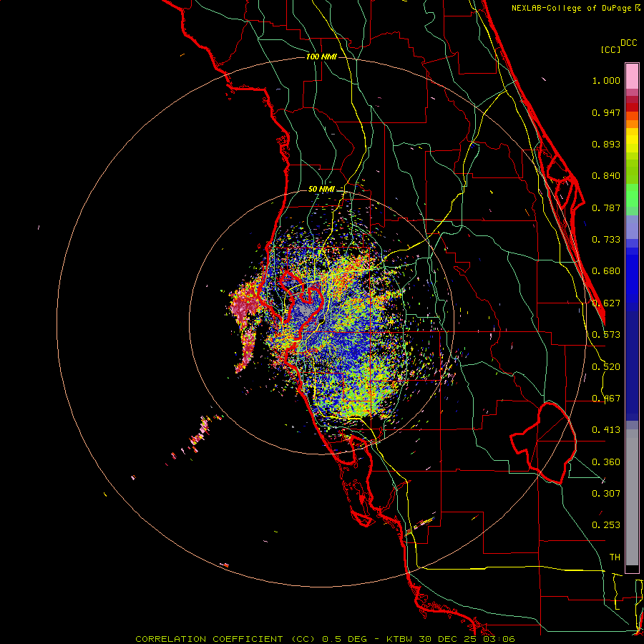
Task: Click the 0.947 value on the color scale
Action: pyautogui.click(x=606, y=112)
